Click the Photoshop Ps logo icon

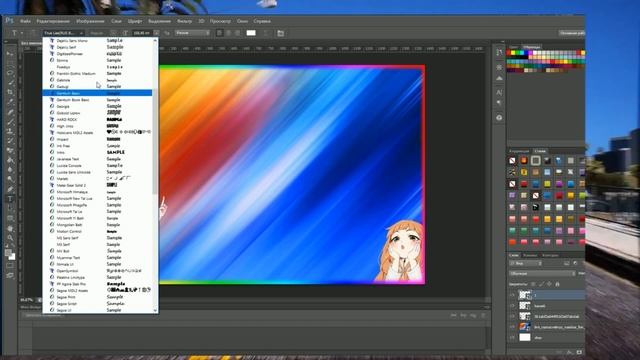click(9, 20)
